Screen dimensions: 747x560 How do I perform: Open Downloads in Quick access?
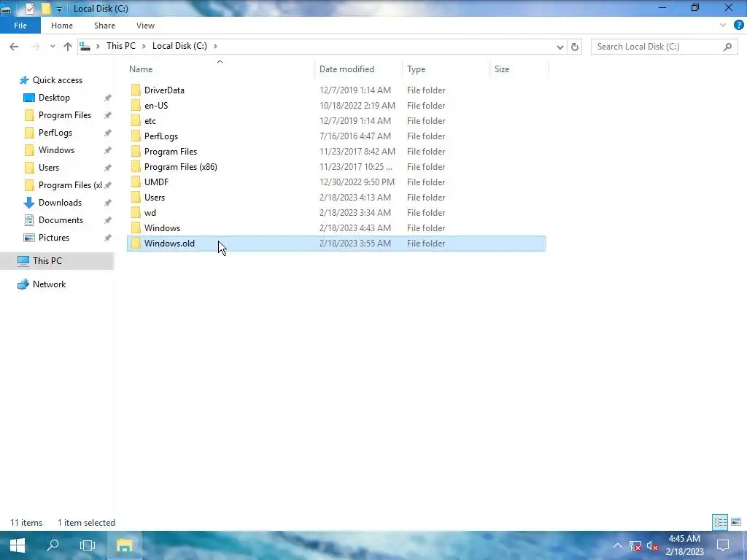tap(60, 203)
